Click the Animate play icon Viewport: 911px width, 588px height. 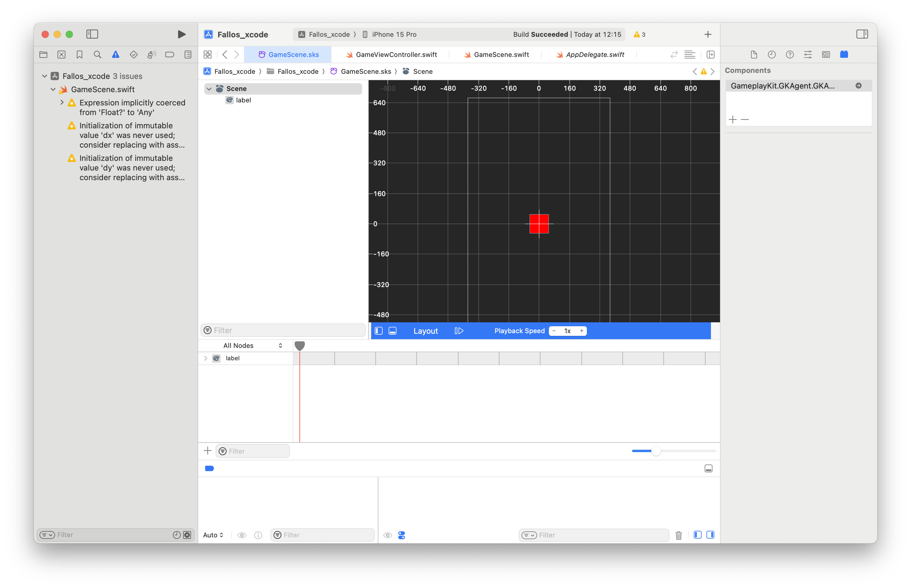tap(459, 331)
